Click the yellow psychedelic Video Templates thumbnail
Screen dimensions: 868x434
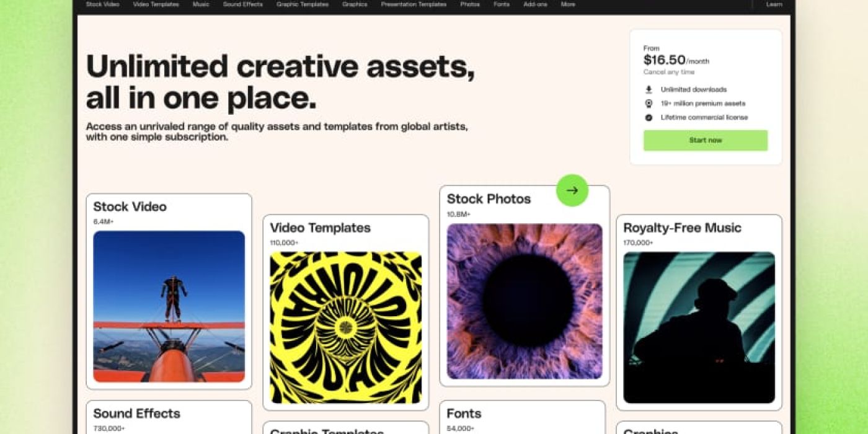click(346, 328)
